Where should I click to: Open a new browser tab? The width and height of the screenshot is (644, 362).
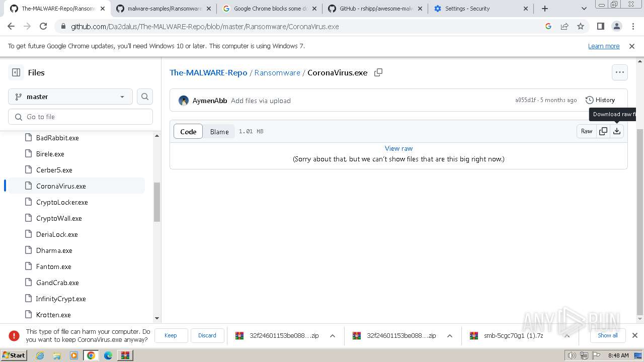click(544, 9)
